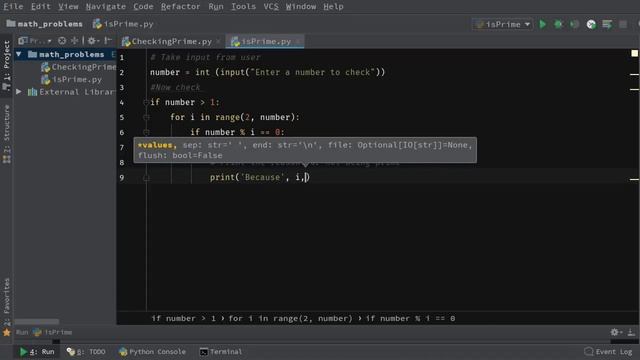Open the Python Console tool window

click(152, 352)
